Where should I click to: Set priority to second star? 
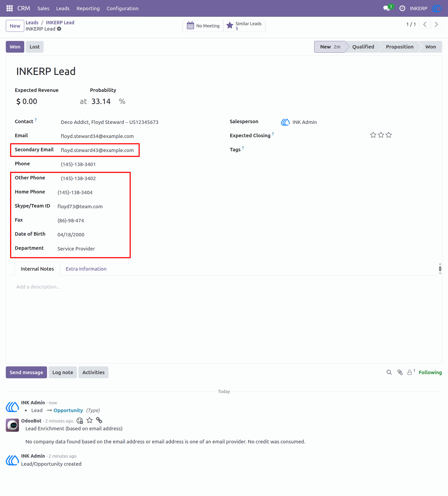381,135
